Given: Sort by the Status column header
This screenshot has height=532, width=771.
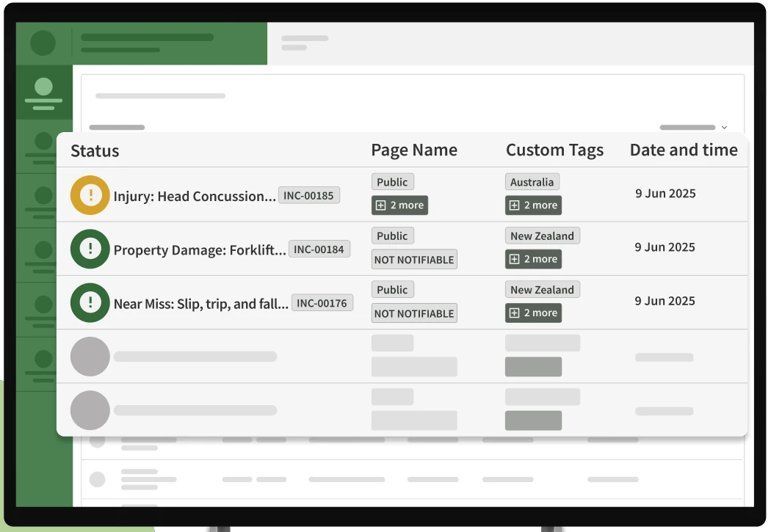Looking at the screenshot, I should pos(95,151).
